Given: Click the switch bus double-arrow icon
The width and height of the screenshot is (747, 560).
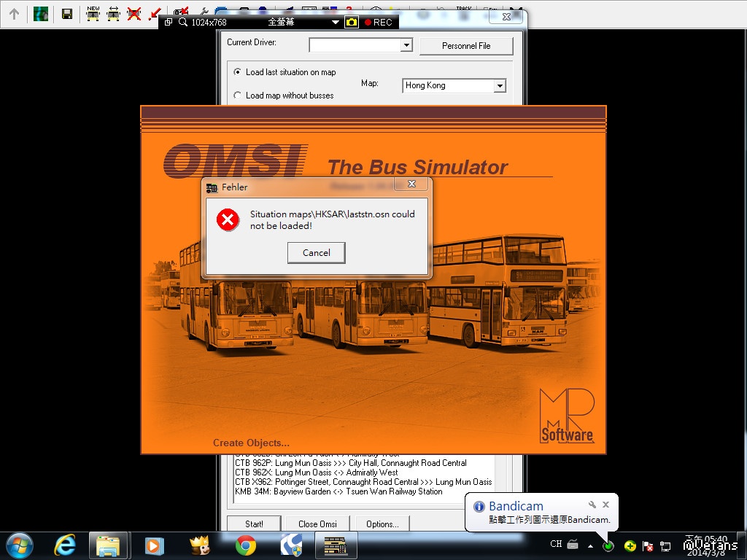Looking at the screenshot, I should point(113,14).
